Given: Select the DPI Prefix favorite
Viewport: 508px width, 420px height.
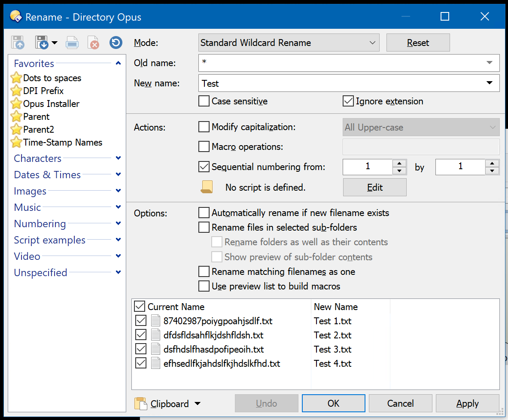Looking at the screenshot, I should click(x=43, y=91).
